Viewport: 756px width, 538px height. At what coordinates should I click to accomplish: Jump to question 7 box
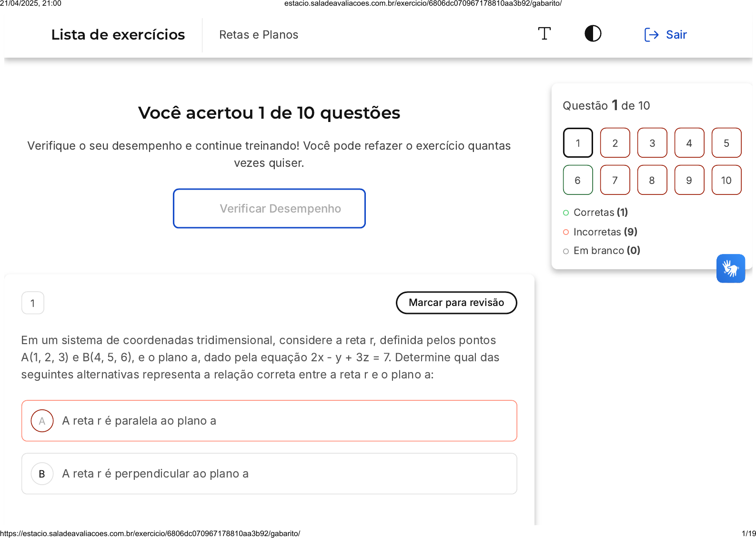pos(615,180)
